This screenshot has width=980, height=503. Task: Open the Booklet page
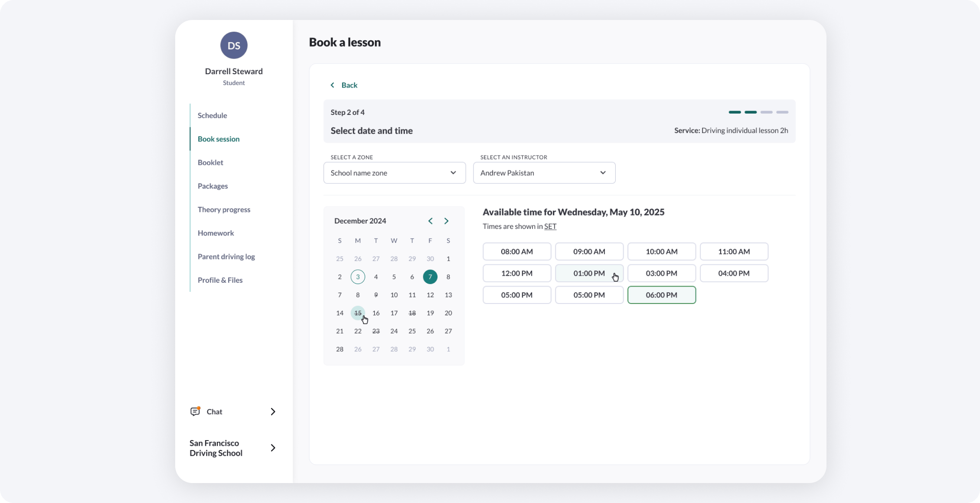(x=210, y=162)
